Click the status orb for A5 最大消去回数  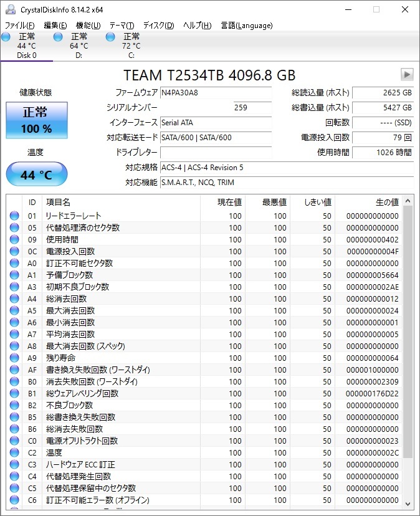coord(14,310)
